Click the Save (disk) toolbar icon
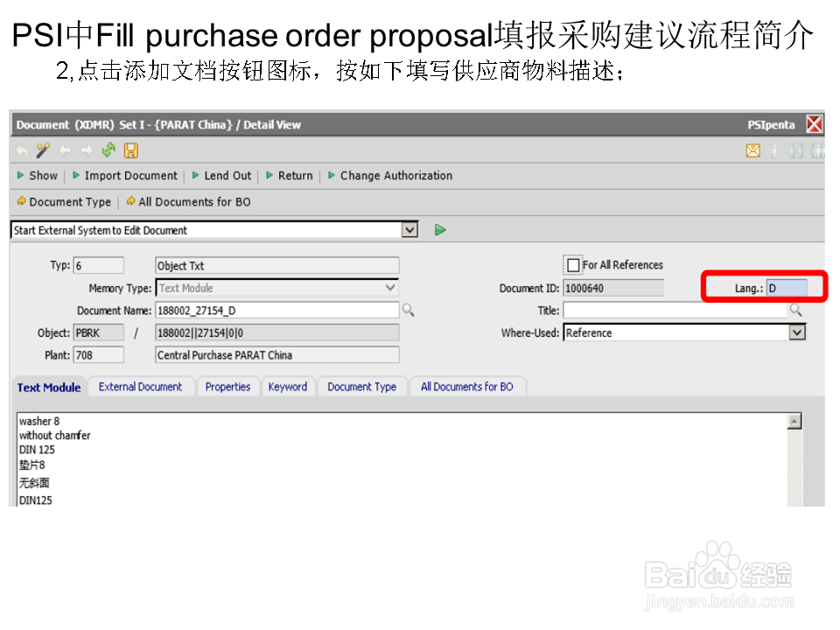The image size is (840, 630). (x=131, y=150)
